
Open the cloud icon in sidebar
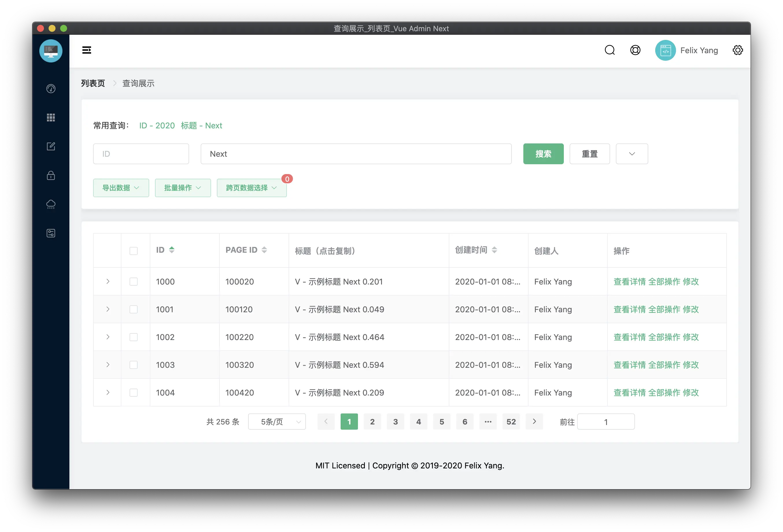[x=51, y=204]
